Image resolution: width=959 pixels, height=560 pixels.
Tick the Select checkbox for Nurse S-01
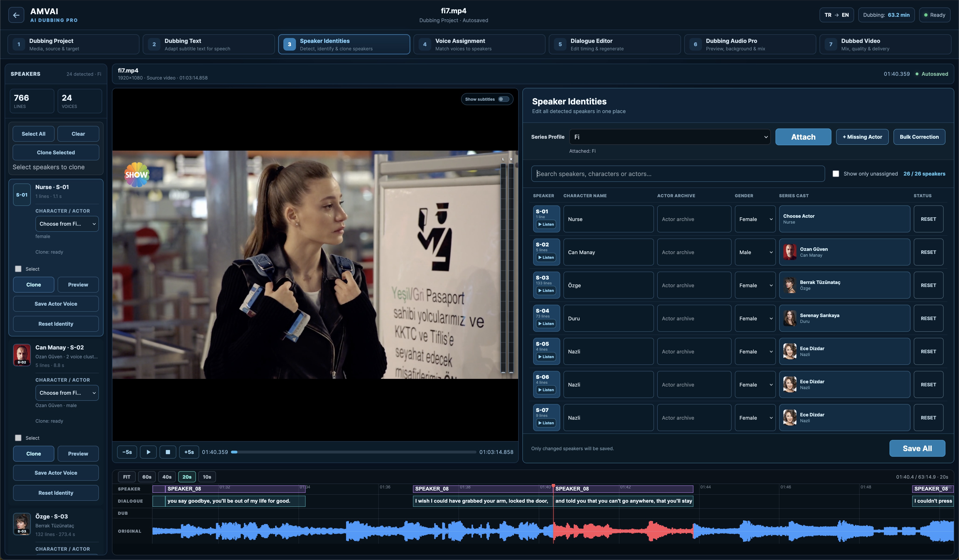coord(18,269)
